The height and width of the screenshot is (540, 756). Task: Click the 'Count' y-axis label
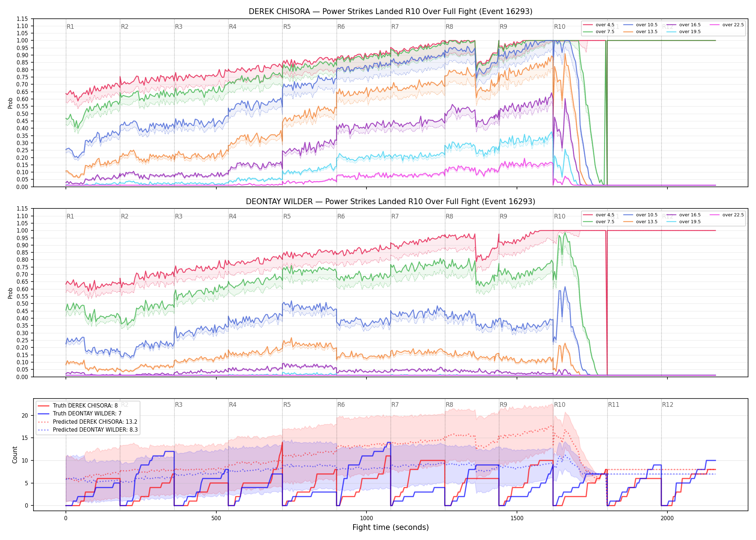coord(15,455)
